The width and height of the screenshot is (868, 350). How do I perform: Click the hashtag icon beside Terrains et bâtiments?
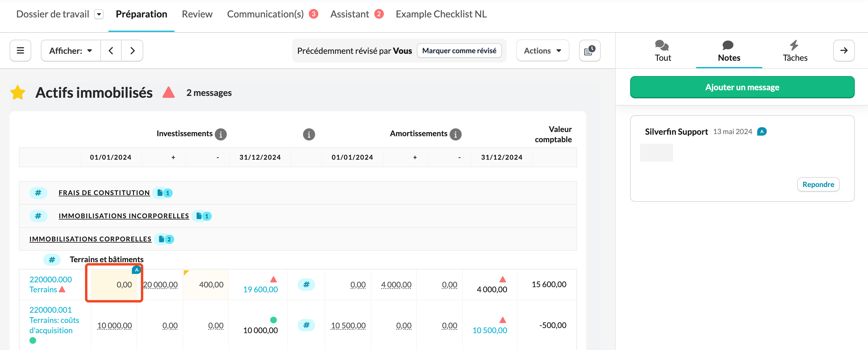tap(52, 259)
